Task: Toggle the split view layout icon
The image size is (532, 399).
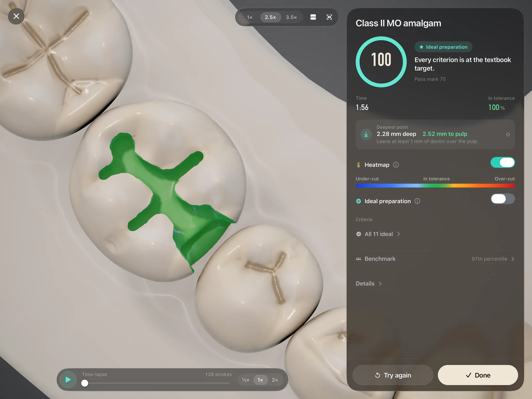Action: click(313, 17)
